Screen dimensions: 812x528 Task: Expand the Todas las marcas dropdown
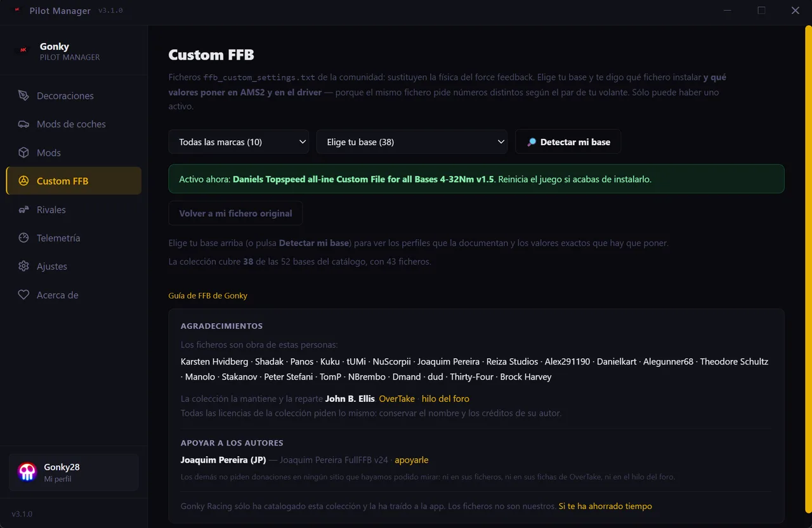239,142
